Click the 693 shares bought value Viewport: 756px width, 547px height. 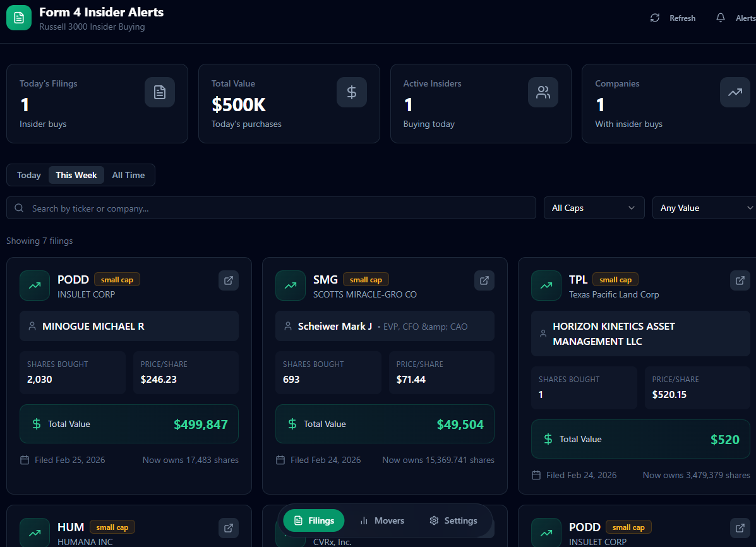point(291,379)
